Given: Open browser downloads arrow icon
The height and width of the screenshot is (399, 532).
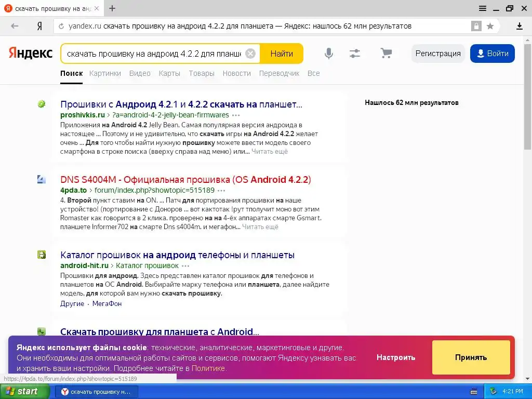Looking at the screenshot, I should pos(519,26).
